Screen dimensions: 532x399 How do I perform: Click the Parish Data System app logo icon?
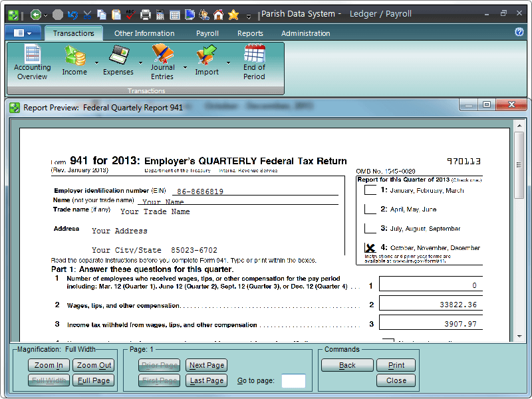tap(13, 15)
